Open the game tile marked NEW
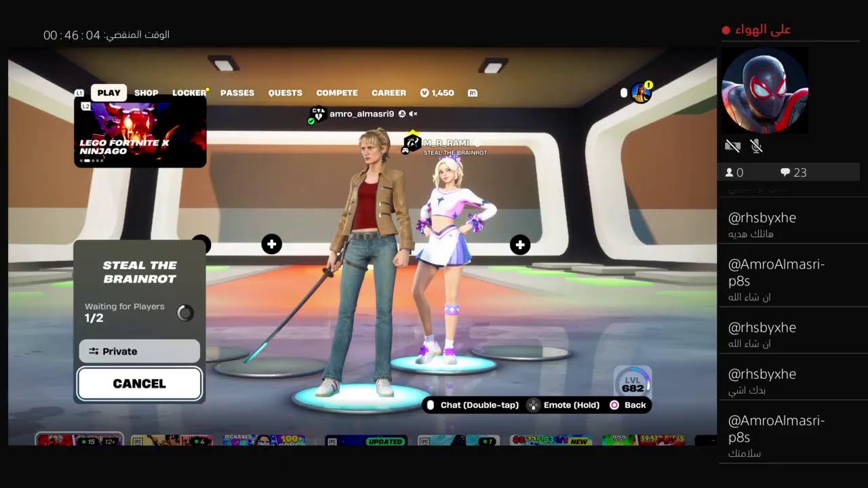Image resolution: width=868 pixels, height=488 pixels. tap(551, 440)
